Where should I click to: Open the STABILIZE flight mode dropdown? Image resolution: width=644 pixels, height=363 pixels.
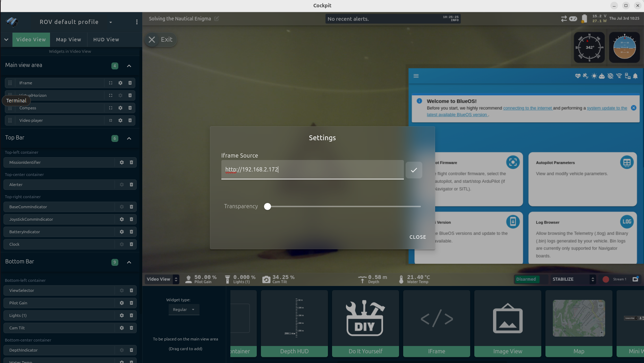click(x=573, y=279)
